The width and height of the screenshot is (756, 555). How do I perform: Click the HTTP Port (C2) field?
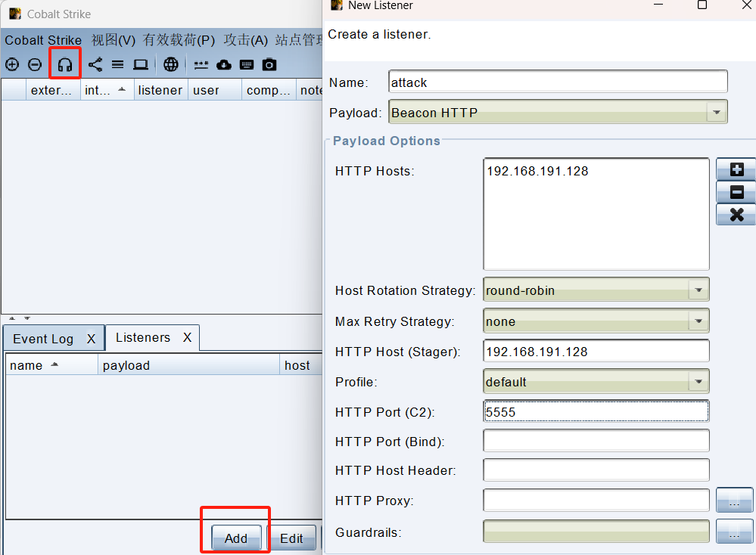(596, 411)
